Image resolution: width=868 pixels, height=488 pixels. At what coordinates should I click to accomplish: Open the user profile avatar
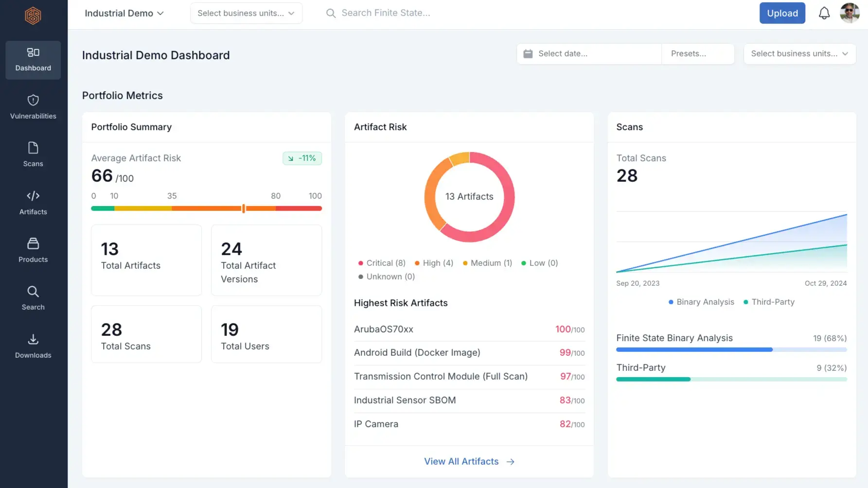pos(850,13)
